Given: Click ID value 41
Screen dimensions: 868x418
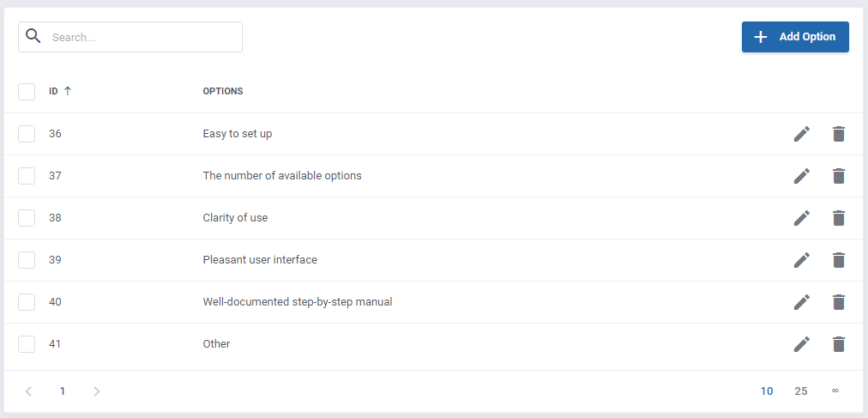Looking at the screenshot, I should [55, 344].
